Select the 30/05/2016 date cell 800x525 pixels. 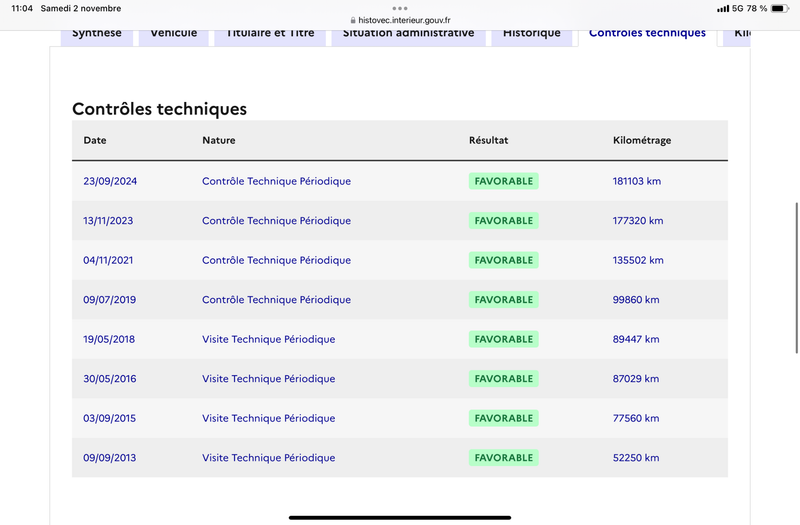coord(110,379)
